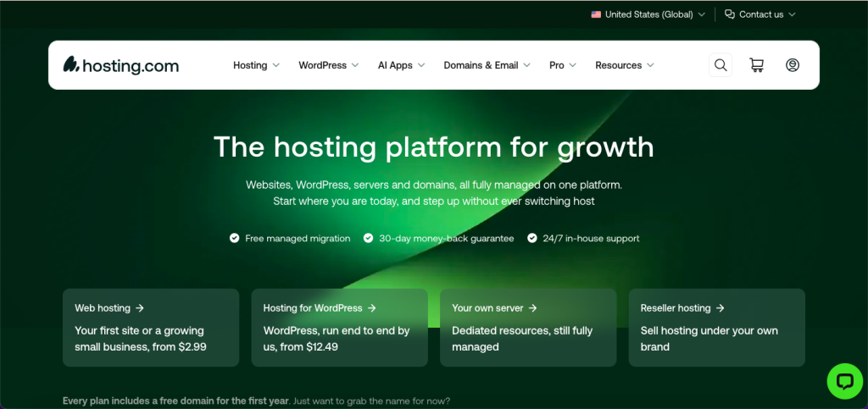
Task: Expand the WordPress menu chevron
Action: (x=355, y=65)
